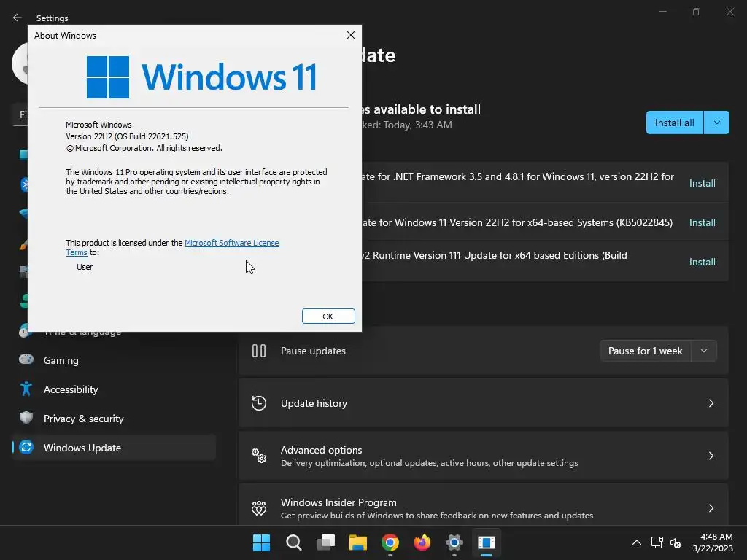Expand Advanced options chevron
The image size is (747, 560).
[x=711, y=456]
